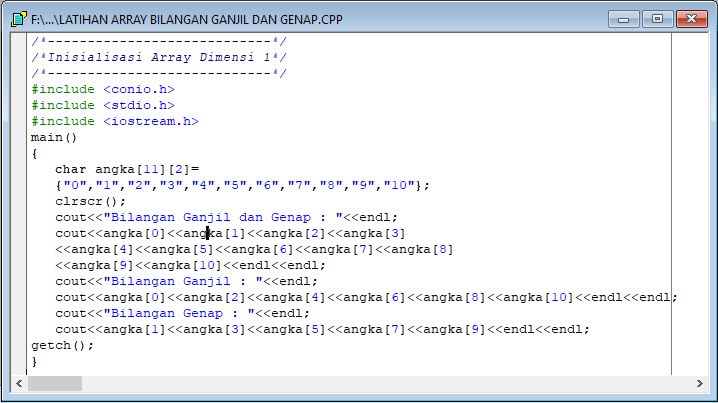
Task: Click the "Bilangan Ganjil dan Genap : " string
Action: click(x=223, y=218)
